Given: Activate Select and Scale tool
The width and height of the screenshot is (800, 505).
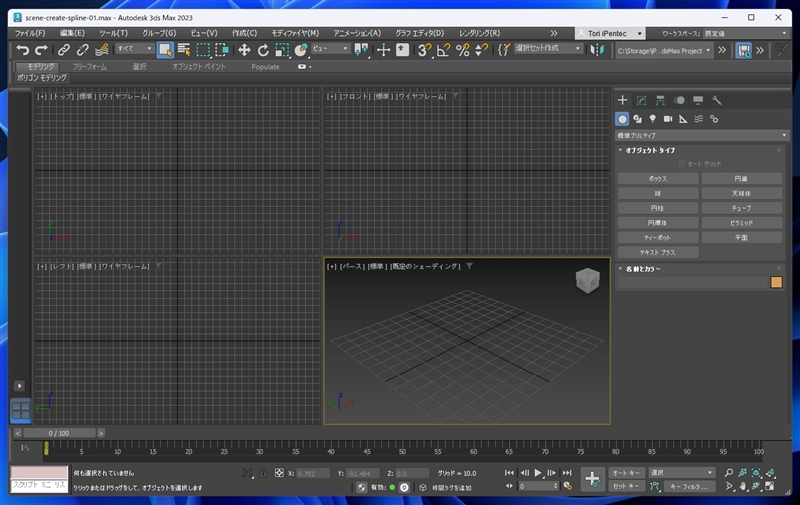Looking at the screenshot, I should (282, 50).
